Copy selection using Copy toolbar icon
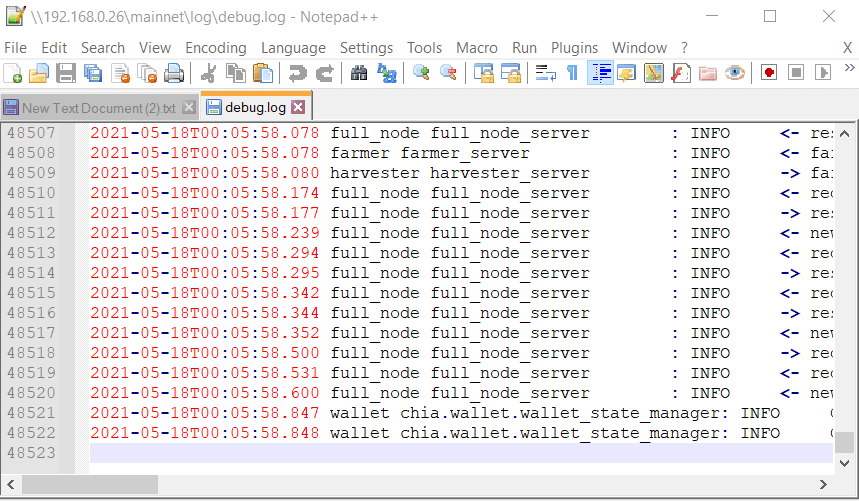This screenshot has width=859, height=501. (236, 72)
